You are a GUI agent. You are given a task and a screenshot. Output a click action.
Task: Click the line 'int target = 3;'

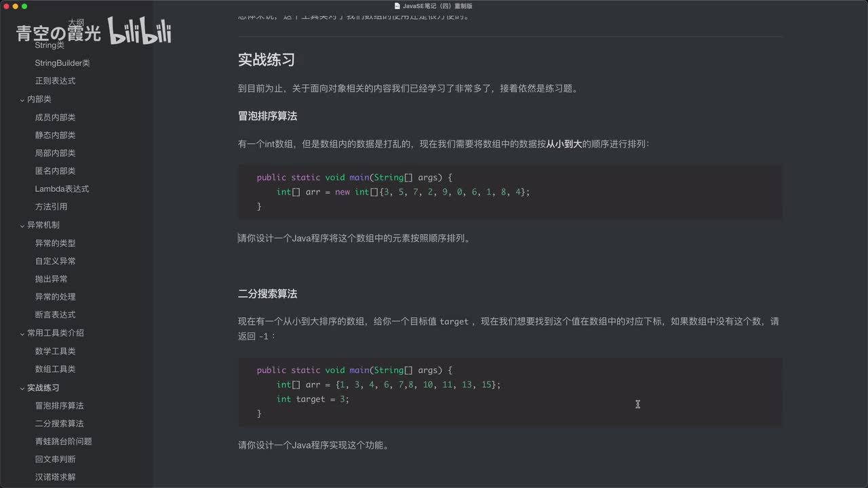pyautogui.click(x=313, y=399)
